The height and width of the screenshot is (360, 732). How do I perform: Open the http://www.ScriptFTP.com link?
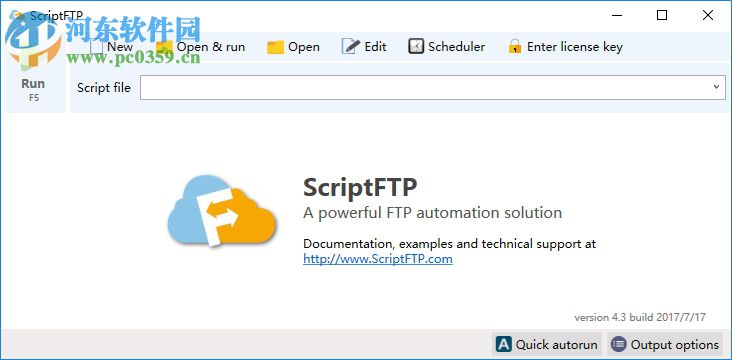[378, 259]
